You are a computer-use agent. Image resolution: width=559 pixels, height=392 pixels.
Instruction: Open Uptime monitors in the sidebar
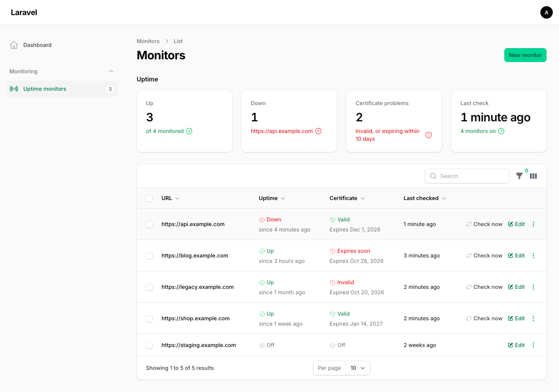point(62,89)
